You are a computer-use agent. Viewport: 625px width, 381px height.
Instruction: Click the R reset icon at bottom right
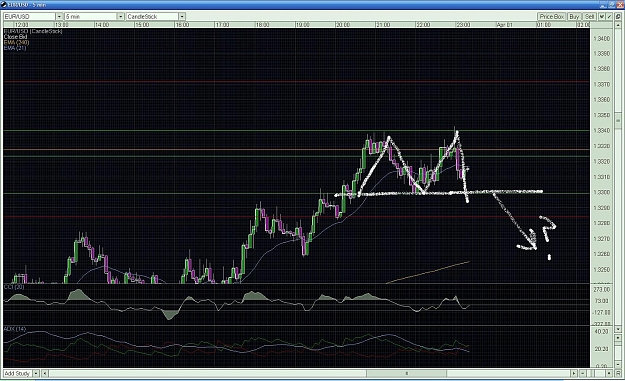(x=618, y=373)
